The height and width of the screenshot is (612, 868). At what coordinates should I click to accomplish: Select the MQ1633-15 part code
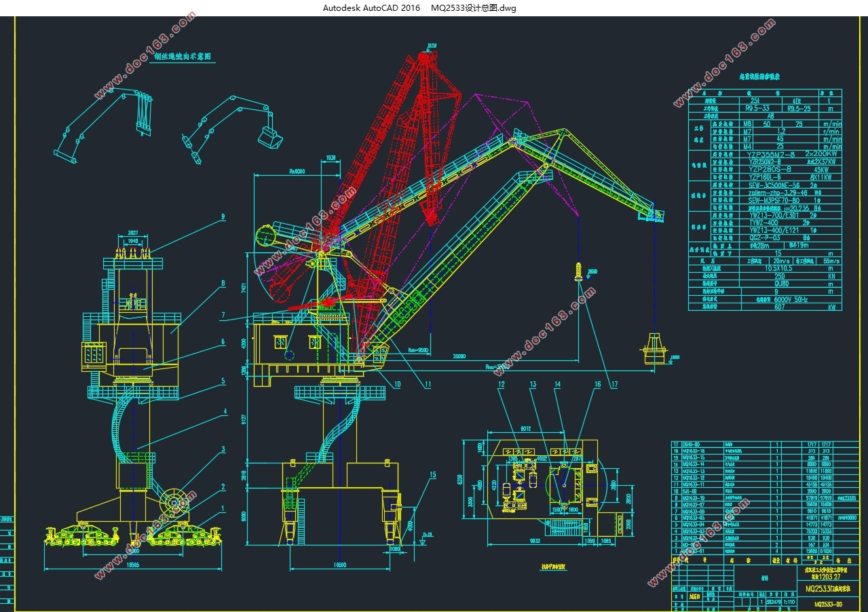694,457
